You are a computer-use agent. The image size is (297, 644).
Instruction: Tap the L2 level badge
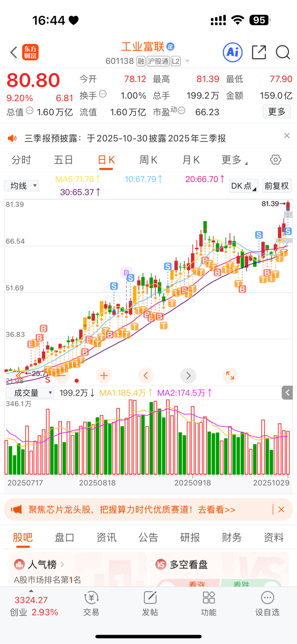tap(176, 61)
